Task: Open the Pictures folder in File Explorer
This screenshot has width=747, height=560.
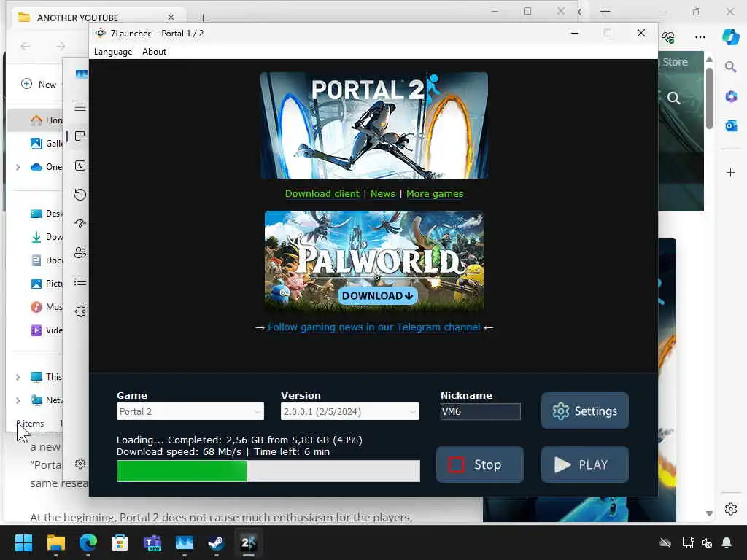Action: coord(47,284)
